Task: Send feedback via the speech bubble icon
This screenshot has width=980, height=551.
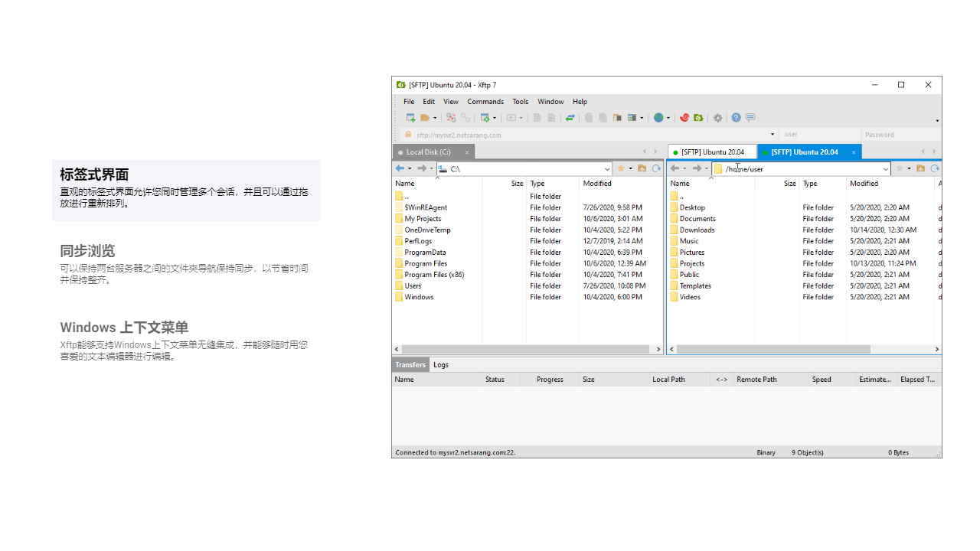Action: (x=750, y=117)
